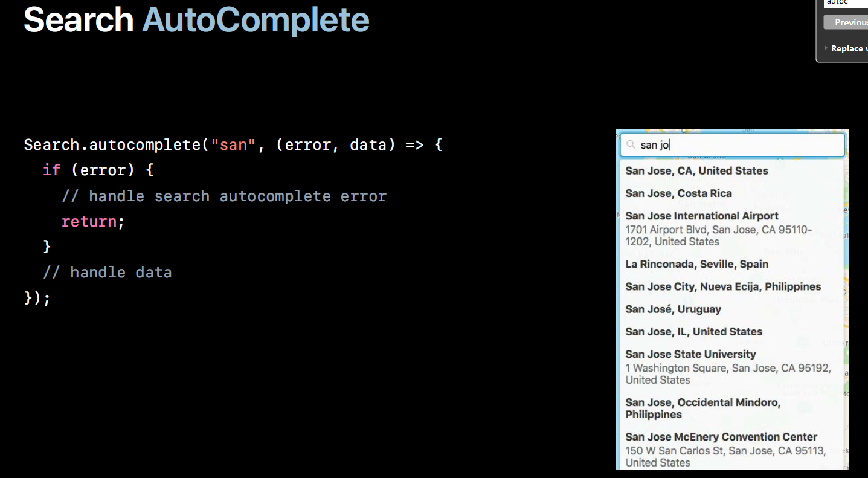Screen dimensions: 868x478
Task: Choose the 'San Jose, Costa Rica' suggestion
Action: click(x=730, y=193)
